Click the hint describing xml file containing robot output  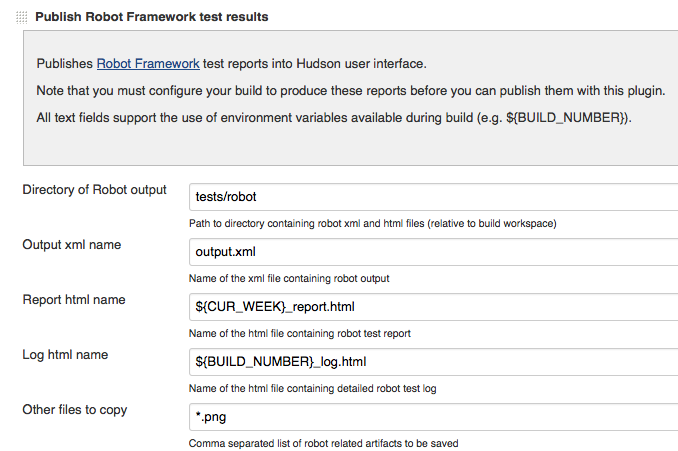click(x=289, y=278)
